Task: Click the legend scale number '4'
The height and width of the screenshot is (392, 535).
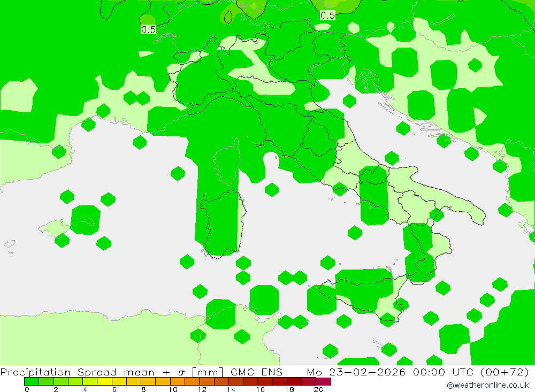Action: [x=85, y=389]
